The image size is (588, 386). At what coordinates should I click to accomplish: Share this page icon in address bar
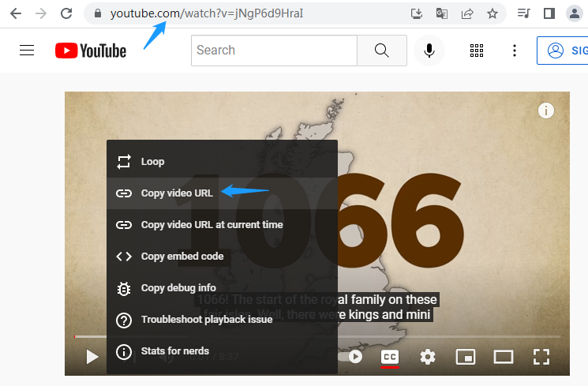(x=467, y=14)
